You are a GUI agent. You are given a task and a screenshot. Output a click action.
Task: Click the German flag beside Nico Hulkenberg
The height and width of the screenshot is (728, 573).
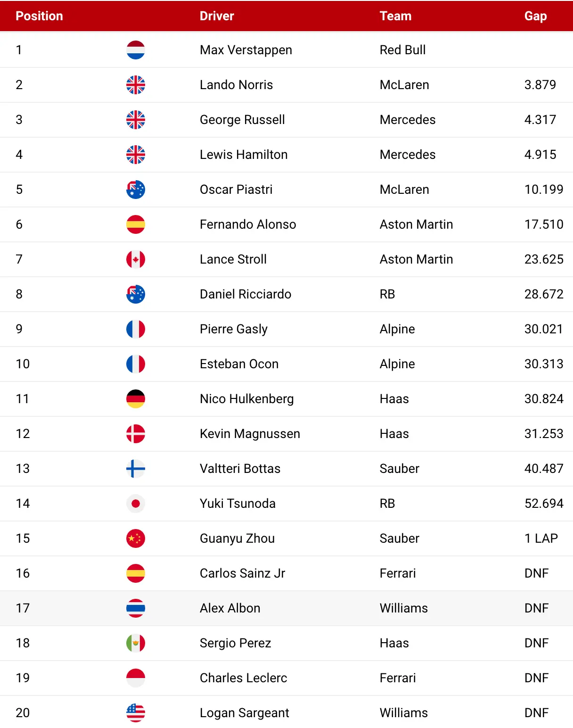pyautogui.click(x=136, y=399)
